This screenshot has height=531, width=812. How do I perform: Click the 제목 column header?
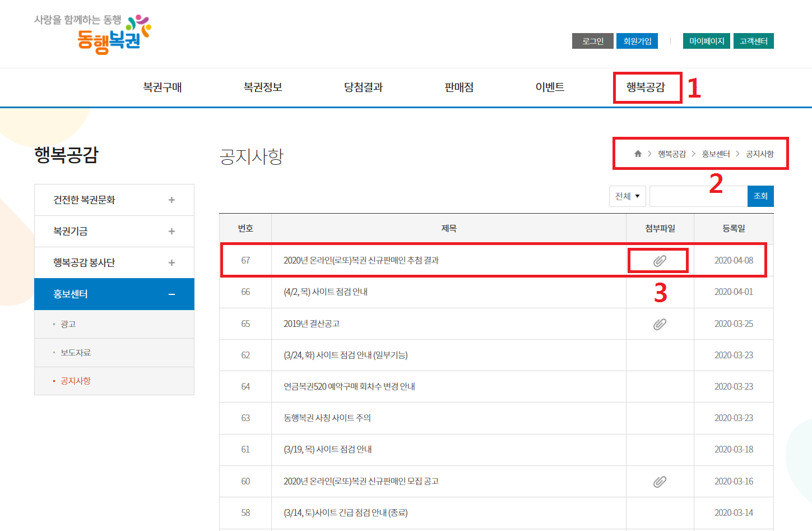pos(449,228)
